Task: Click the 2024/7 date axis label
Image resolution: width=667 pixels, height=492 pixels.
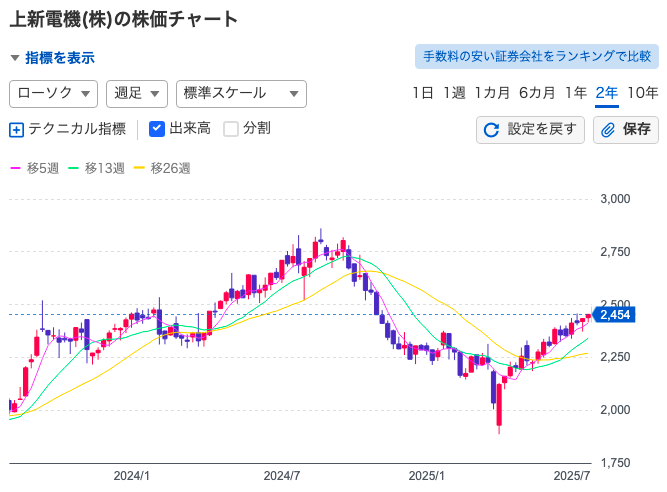Action: pos(282,476)
